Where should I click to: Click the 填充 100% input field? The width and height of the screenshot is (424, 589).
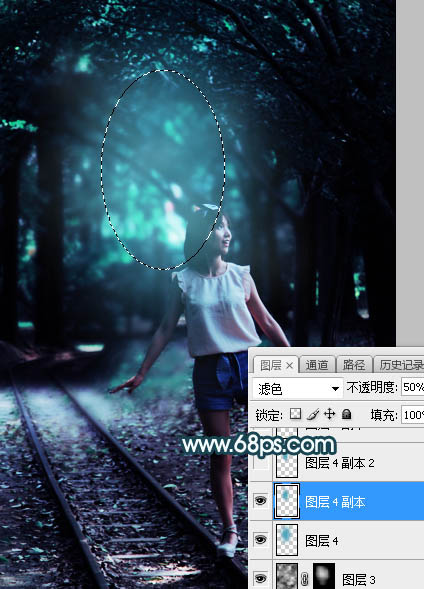coord(412,415)
